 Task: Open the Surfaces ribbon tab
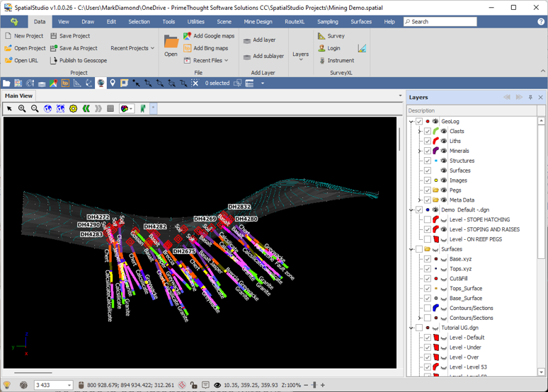[361, 22]
